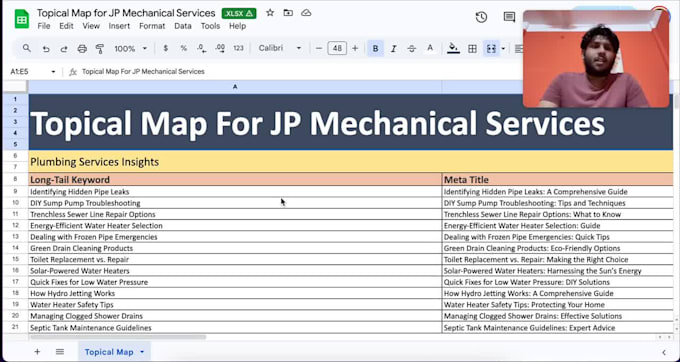This screenshot has width=680, height=362.
Task: Select cell Solar-Powered Water Heaters: Harnessing the Sun's Energy
Action: (x=558, y=271)
